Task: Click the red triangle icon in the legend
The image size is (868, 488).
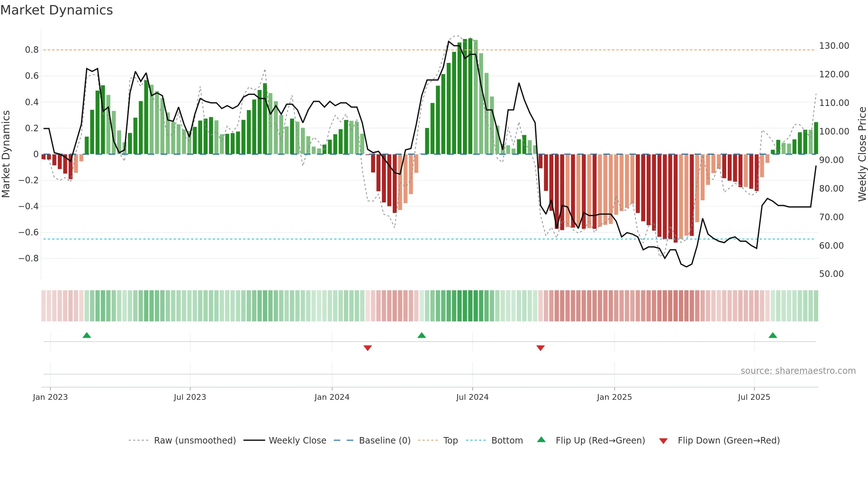Action: (x=663, y=441)
